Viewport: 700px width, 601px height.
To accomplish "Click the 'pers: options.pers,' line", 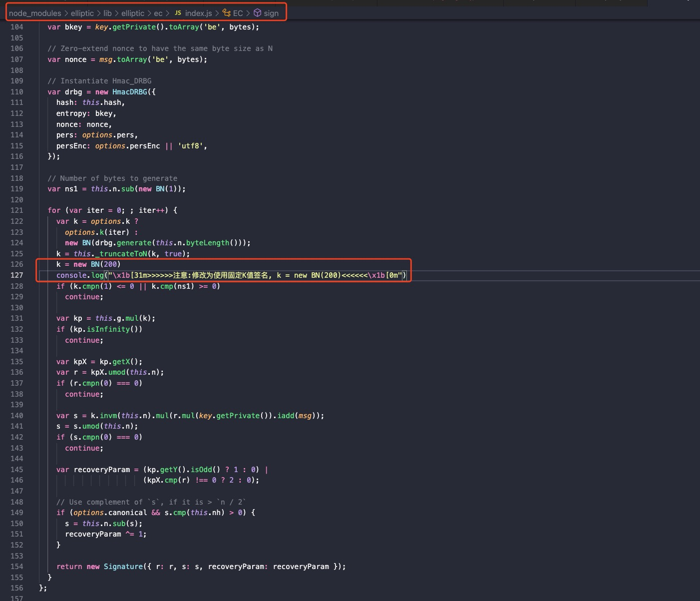I will point(97,135).
